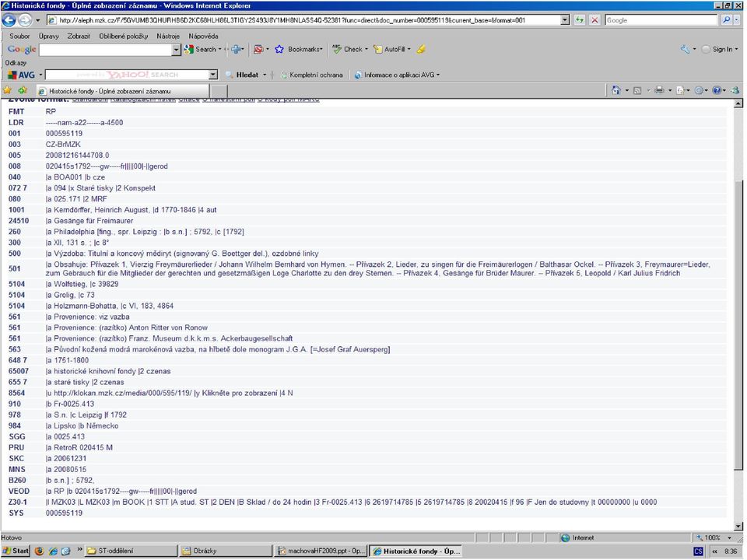747x560 pixels.
Task: Expand the Google toolbar search box dropdown
Action: tap(177, 50)
